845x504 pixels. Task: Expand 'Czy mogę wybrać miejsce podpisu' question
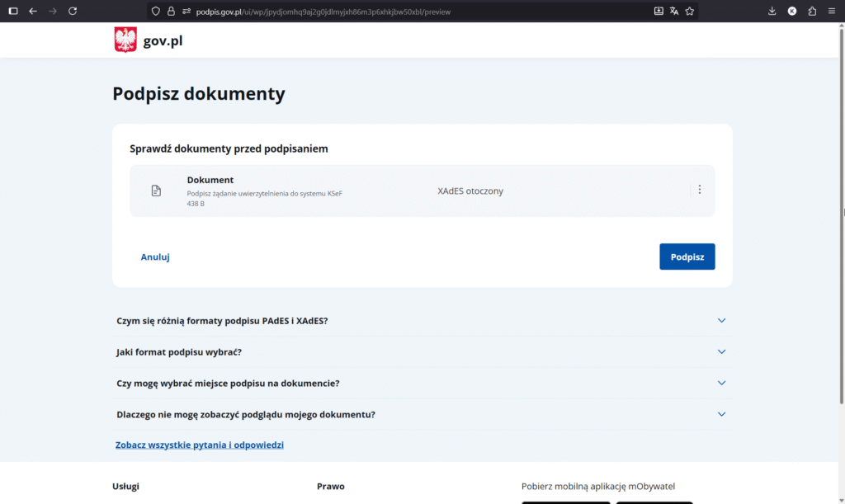click(x=721, y=383)
